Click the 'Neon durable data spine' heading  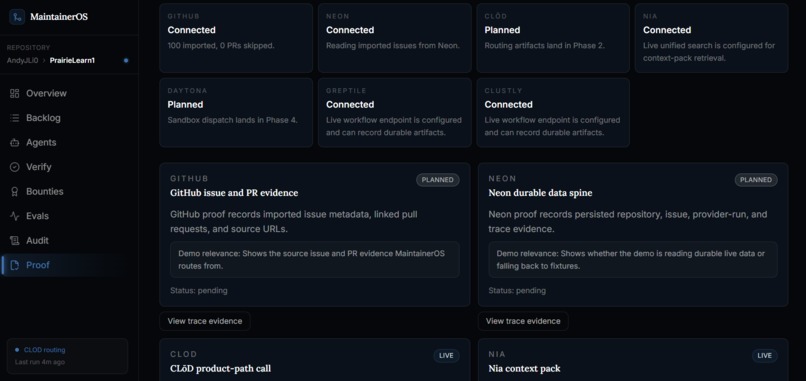pos(540,193)
